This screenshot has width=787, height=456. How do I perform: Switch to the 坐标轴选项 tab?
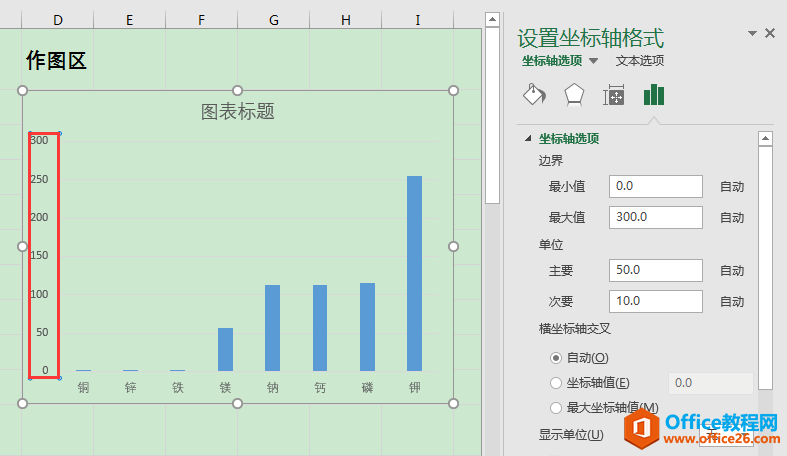point(552,61)
